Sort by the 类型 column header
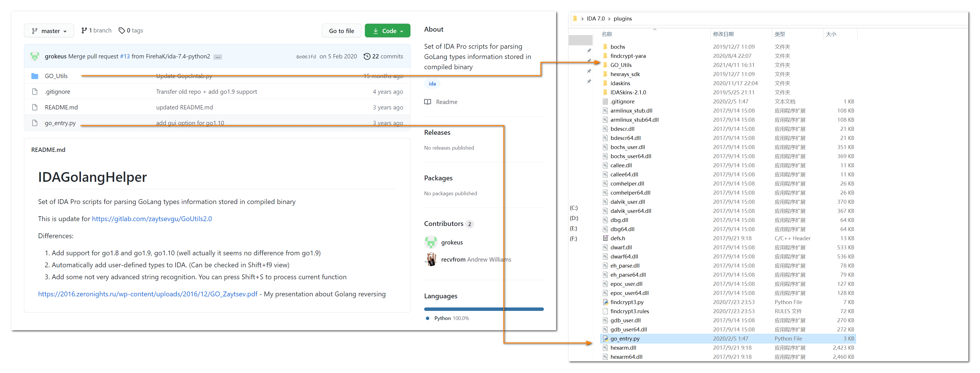The image size is (980, 373). pos(780,34)
